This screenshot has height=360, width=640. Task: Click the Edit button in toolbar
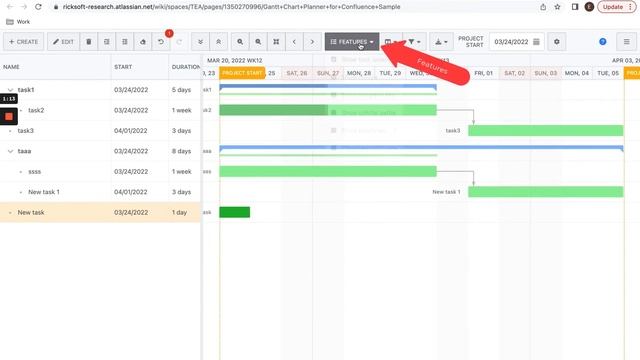63,42
